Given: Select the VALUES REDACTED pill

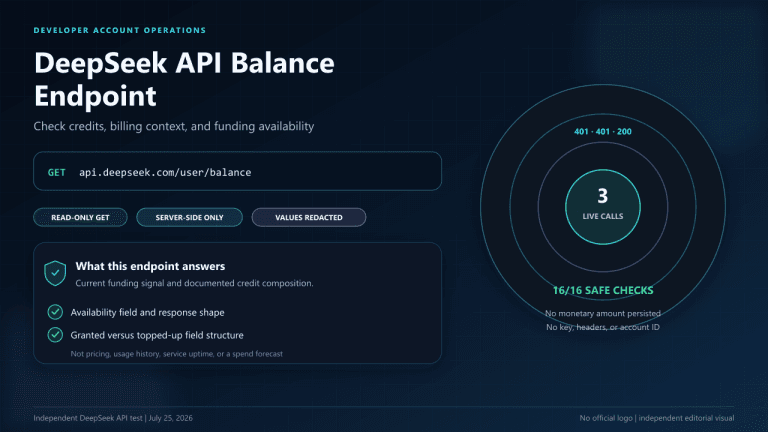Looking at the screenshot, I should click(x=309, y=217).
